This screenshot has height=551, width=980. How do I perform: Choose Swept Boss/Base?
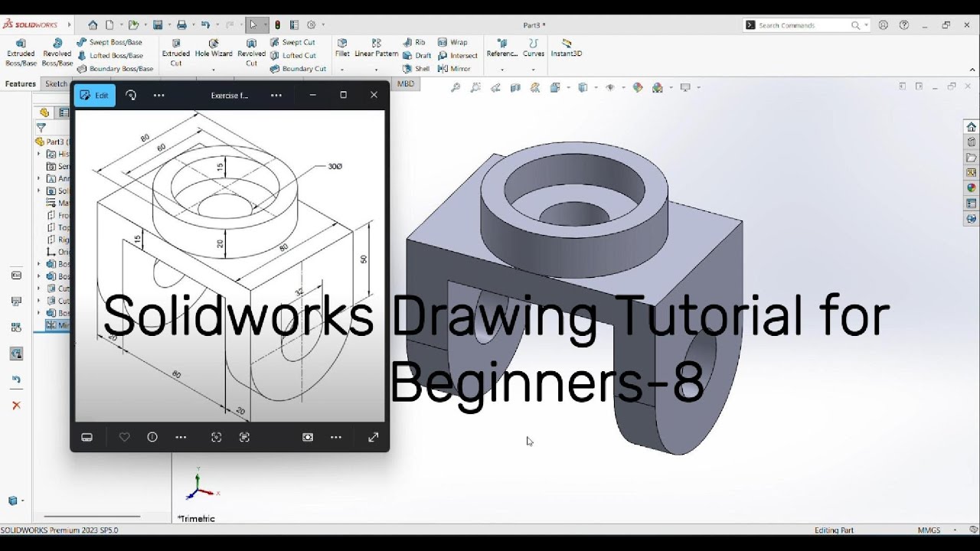(x=109, y=42)
